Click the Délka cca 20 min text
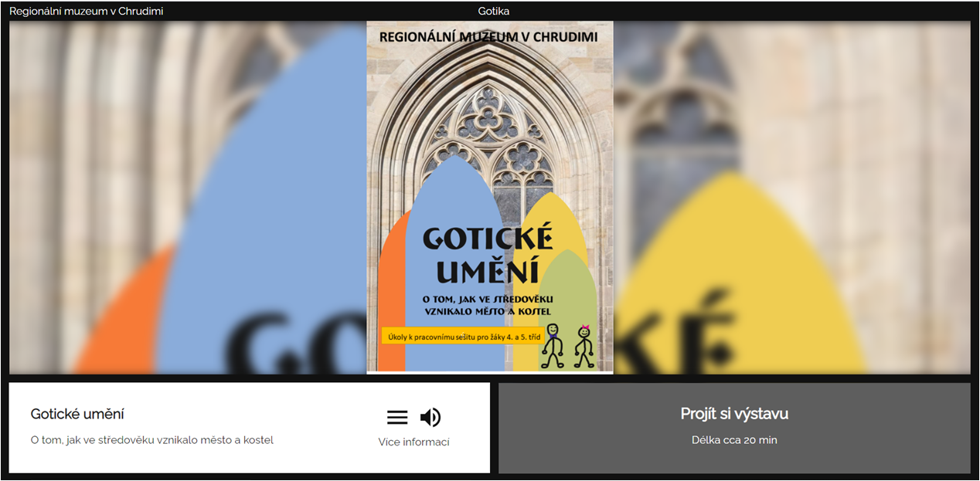 [734, 440]
